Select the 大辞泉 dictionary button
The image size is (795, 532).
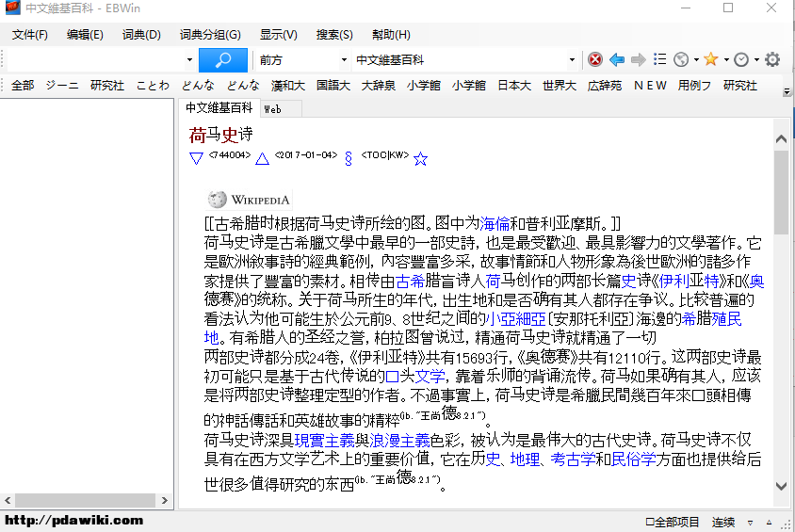coord(379,85)
